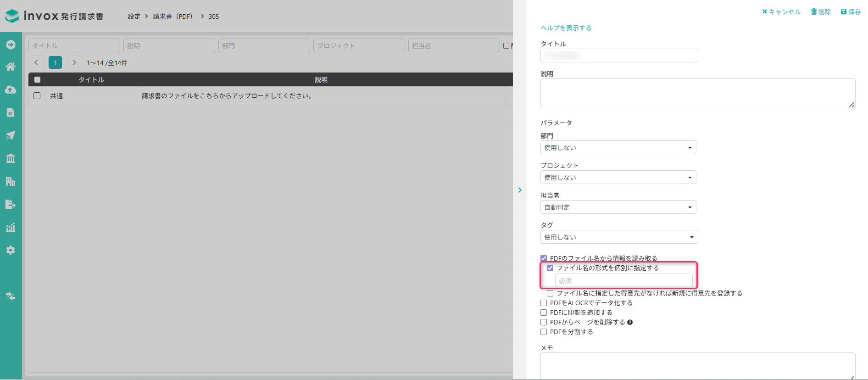This screenshot has width=868, height=380.
Task: Enable PDFをAI OCRでデータ化する checkbox
Action: click(x=544, y=303)
